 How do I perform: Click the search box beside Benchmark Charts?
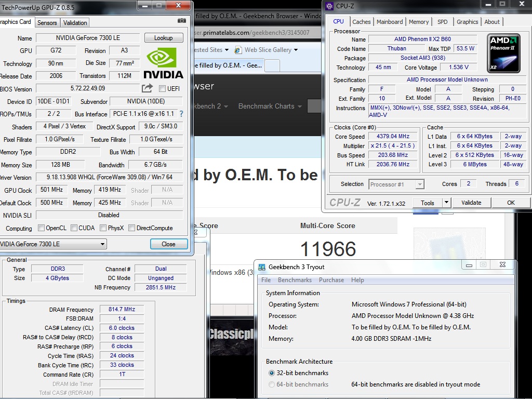pos(314,106)
